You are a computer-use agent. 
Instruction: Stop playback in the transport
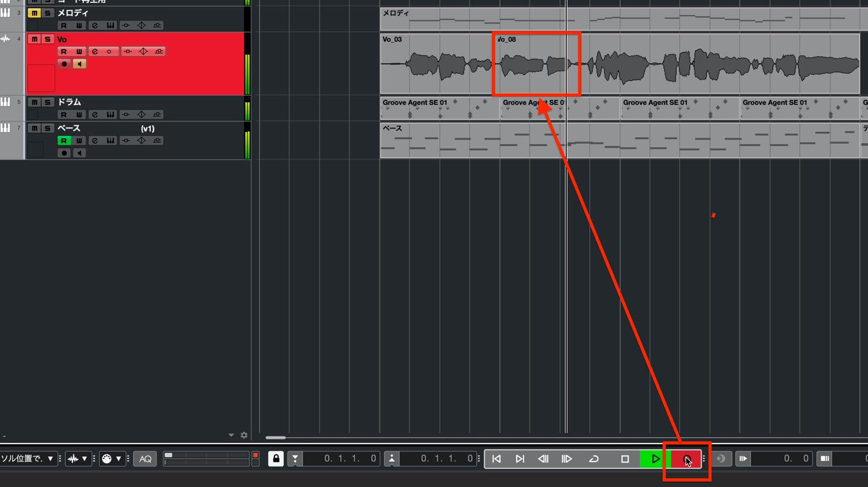pos(625,459)
